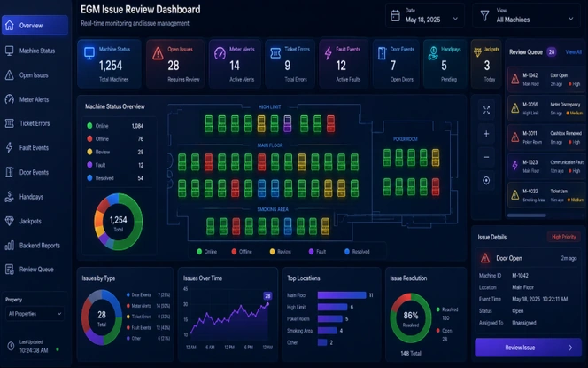This screenshot has height=368, width=588.
Task: Click the Meter Alerts gauge icon in sidebar
Action: tap(10, 99)
